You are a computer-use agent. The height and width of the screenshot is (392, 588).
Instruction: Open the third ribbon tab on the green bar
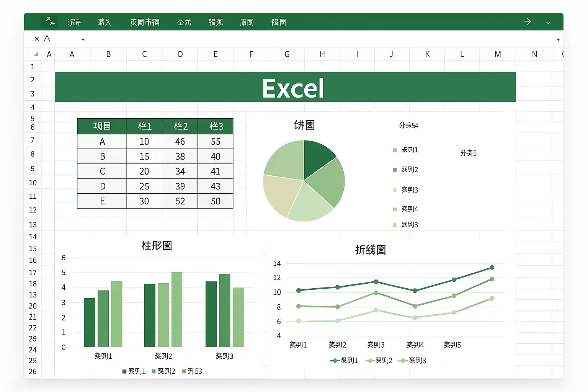pyautogui.click(x=145, y=22)
